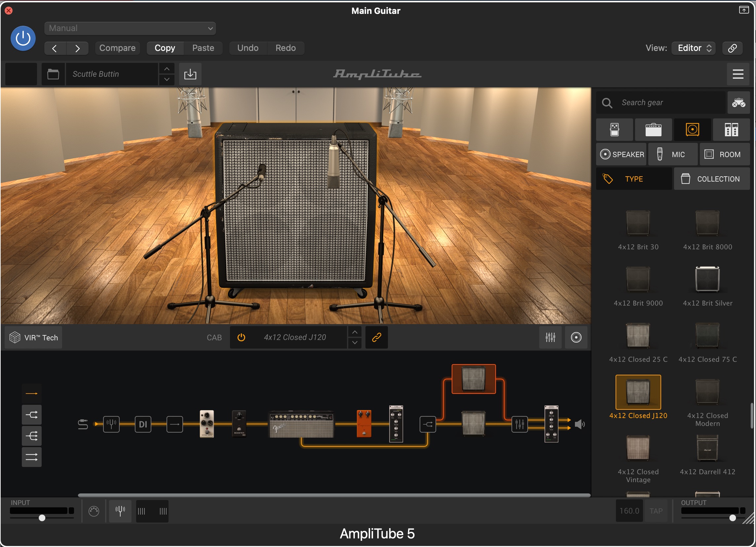Step preset down with arrow next to Scuttle Buttin
This screenshot has width=756, height=547.
click(x=167, y=79)
